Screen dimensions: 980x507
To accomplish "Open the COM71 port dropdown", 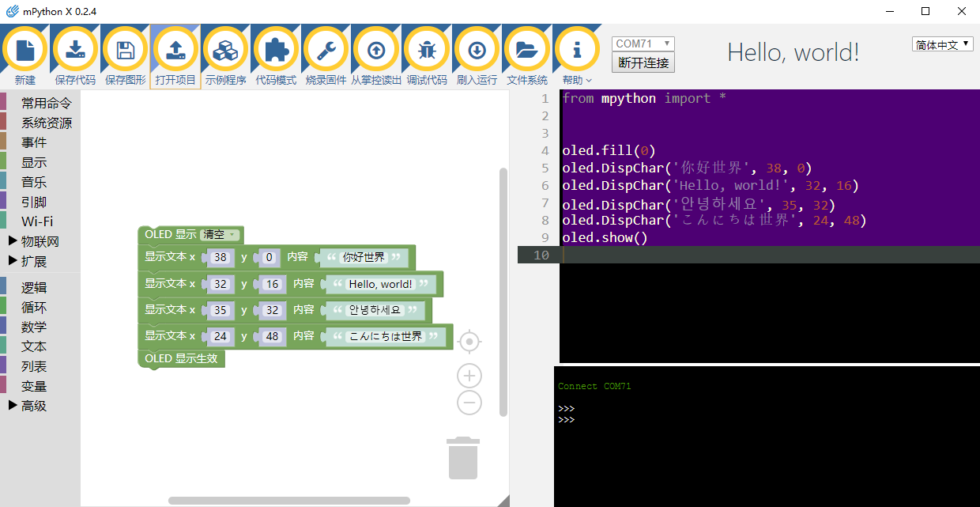I will click(643, 44).
